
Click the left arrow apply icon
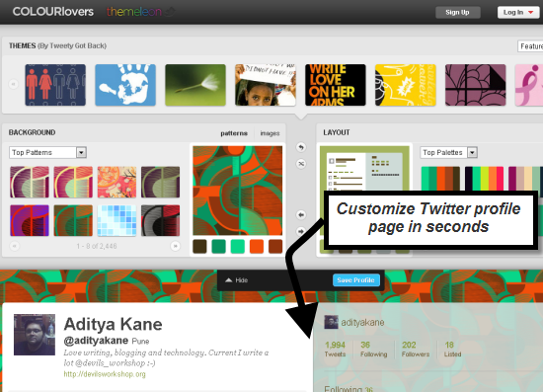click(x=301, y=214)
